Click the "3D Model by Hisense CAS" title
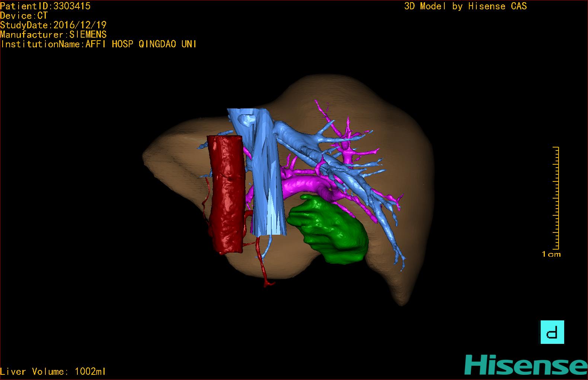This screenshot has height=380, width=588. (465, 6)
